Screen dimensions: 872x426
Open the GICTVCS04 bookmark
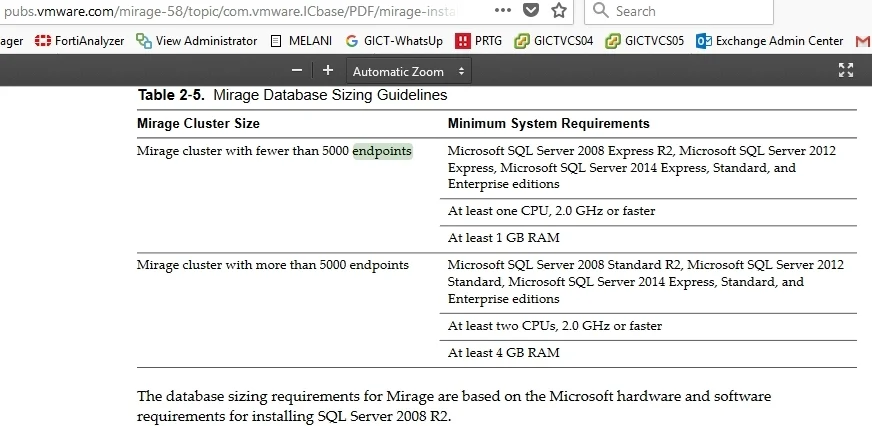coord(553,41)
